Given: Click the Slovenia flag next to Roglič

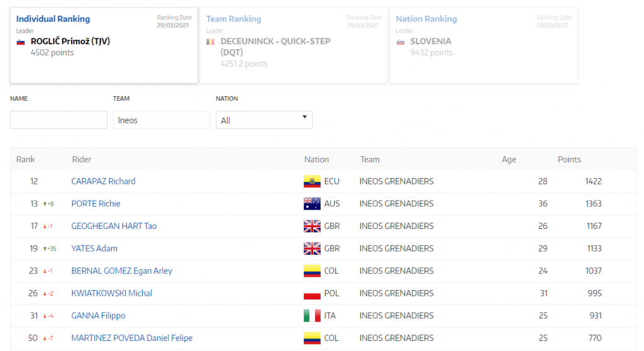Looking at the screenshot, I should 21,42.
